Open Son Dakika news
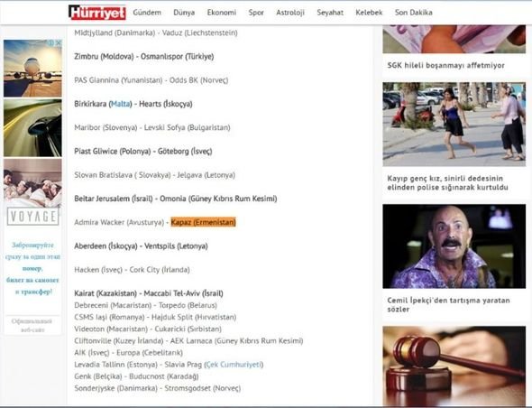This screenshot has width=532, height=408. point(413,13)
